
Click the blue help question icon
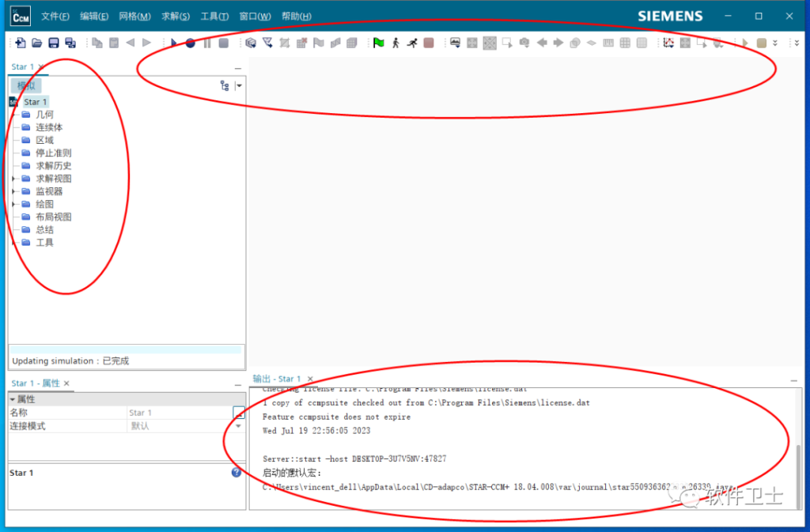[x=236, y=473]
